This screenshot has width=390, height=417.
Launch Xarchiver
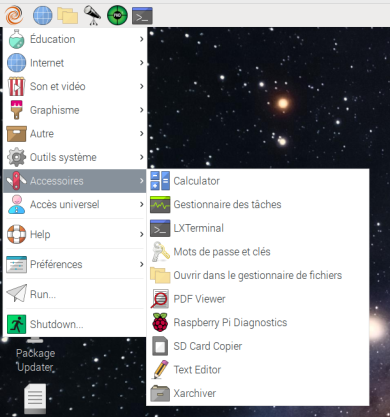coord(258,393)
